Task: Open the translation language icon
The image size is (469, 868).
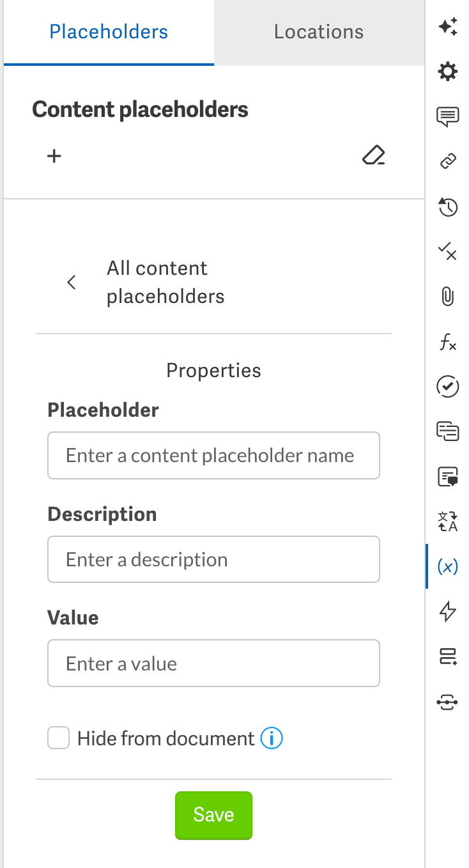Action: pos(447,522)
